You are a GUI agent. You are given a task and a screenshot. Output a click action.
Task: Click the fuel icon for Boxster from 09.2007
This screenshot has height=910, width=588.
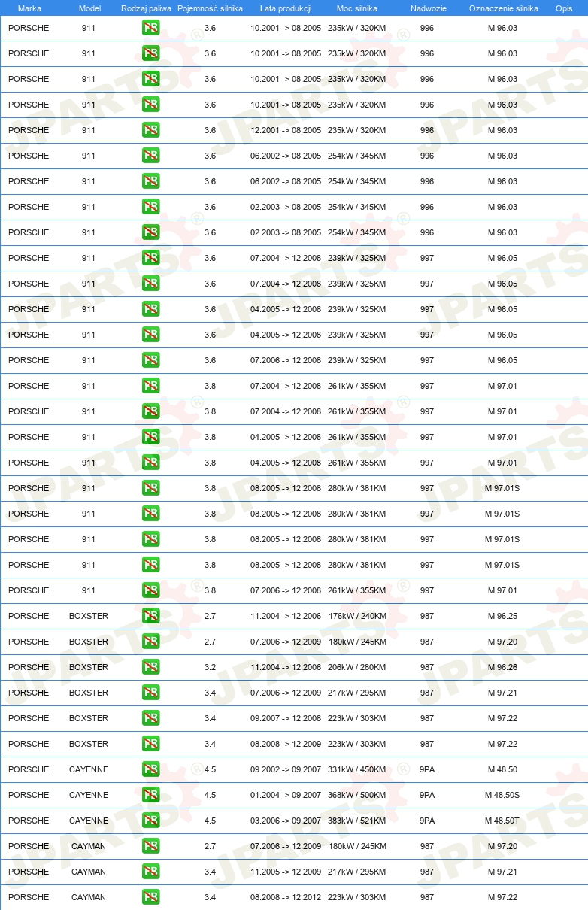[150, 718]
